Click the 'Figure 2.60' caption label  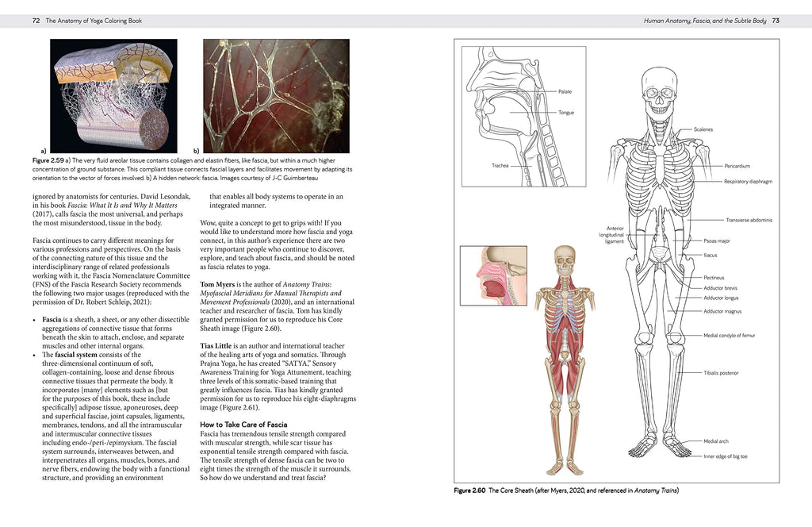[469, 490]
